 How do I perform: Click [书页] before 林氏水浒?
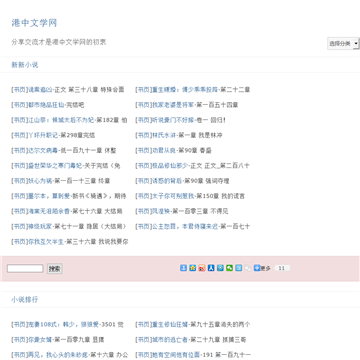click(144, 135)
